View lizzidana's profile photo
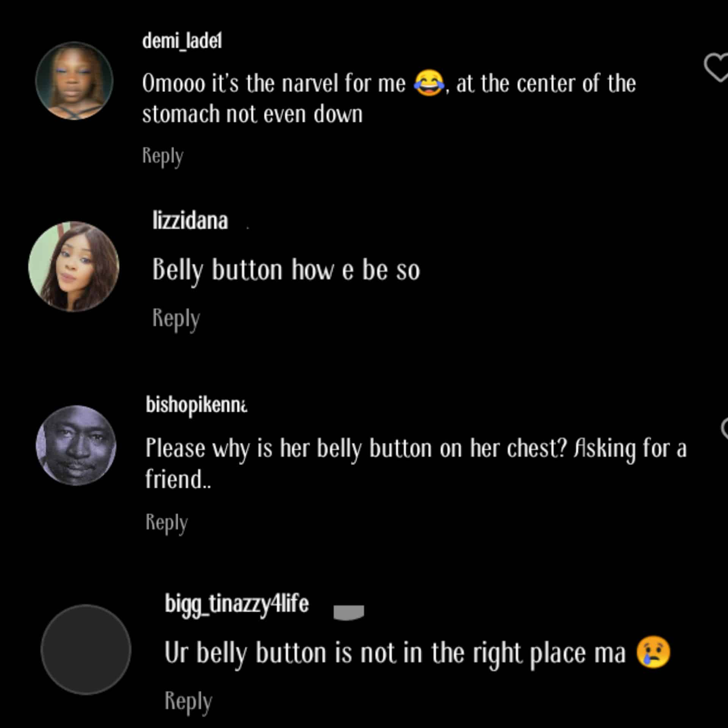Image resolution: width=728 pixels, height=728 pixels. (x=74, y=267)
